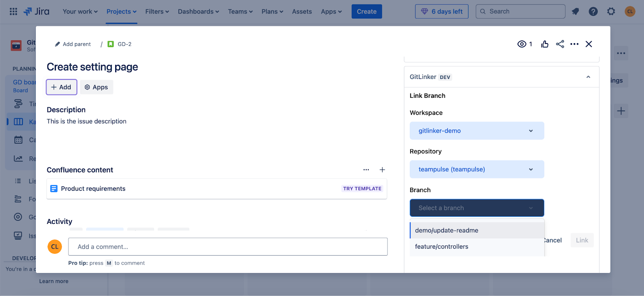Click Try Template for Product requirements

[x=362, y=188]
